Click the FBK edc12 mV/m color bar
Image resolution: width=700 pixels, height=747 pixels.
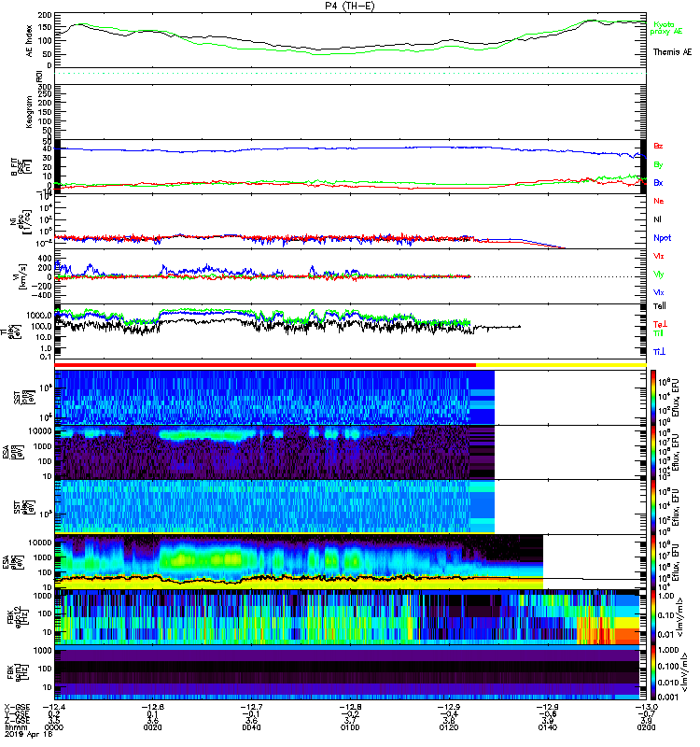pos(653,616)
